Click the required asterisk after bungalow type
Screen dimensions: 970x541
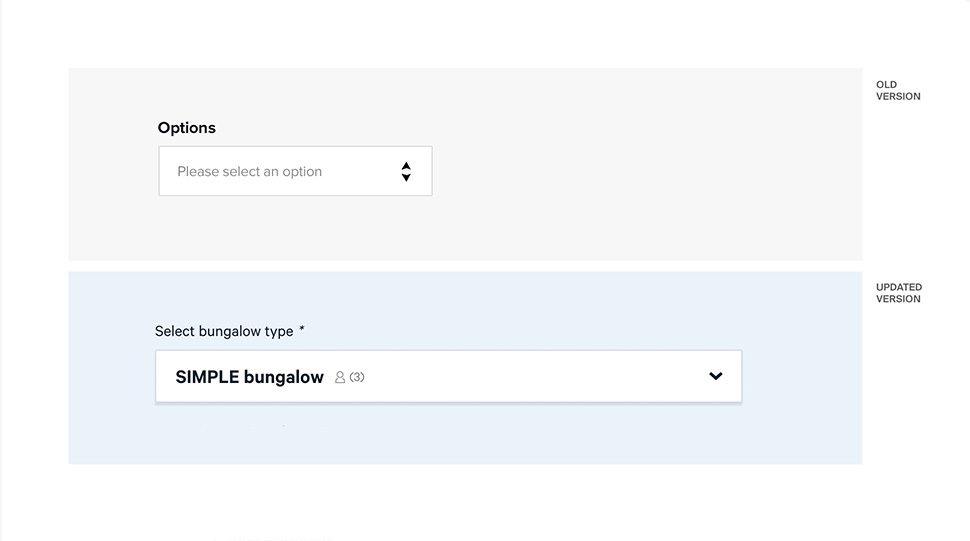(302, 330)
